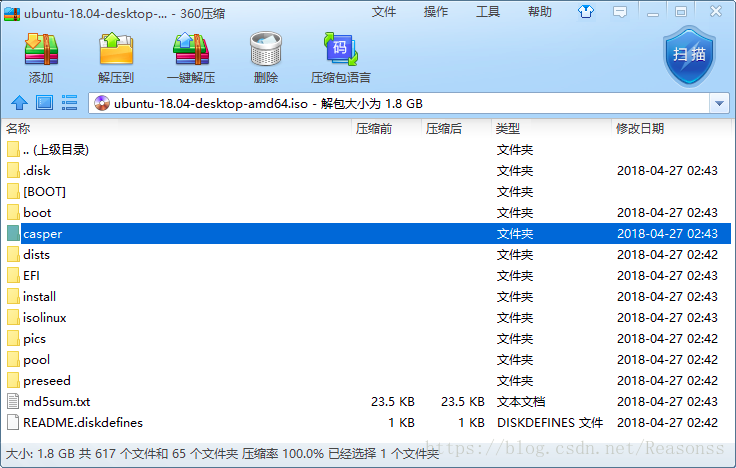Screen dimensions: 736x468
Task: Open the feedback message icon in title bar
Action: pos(620,12)
